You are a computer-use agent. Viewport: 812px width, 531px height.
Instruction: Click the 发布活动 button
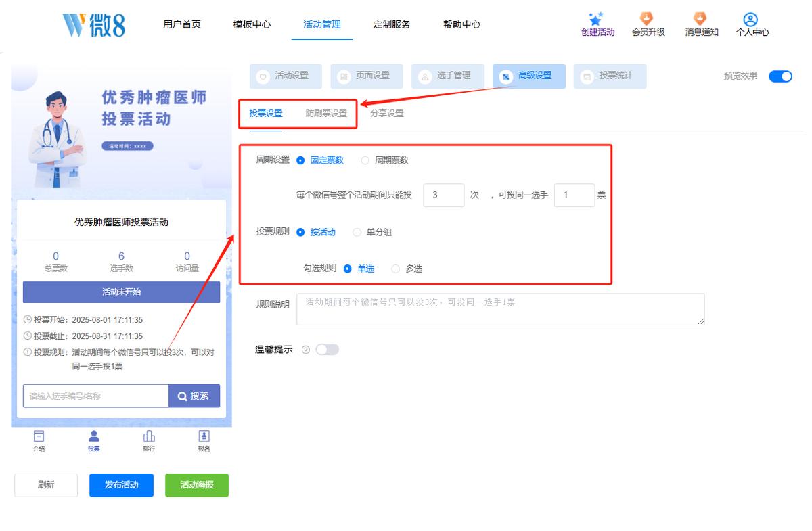tap(122, 485)
